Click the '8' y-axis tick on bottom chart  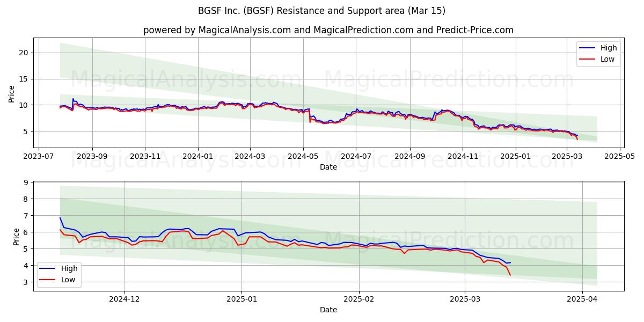coord(25,199)
